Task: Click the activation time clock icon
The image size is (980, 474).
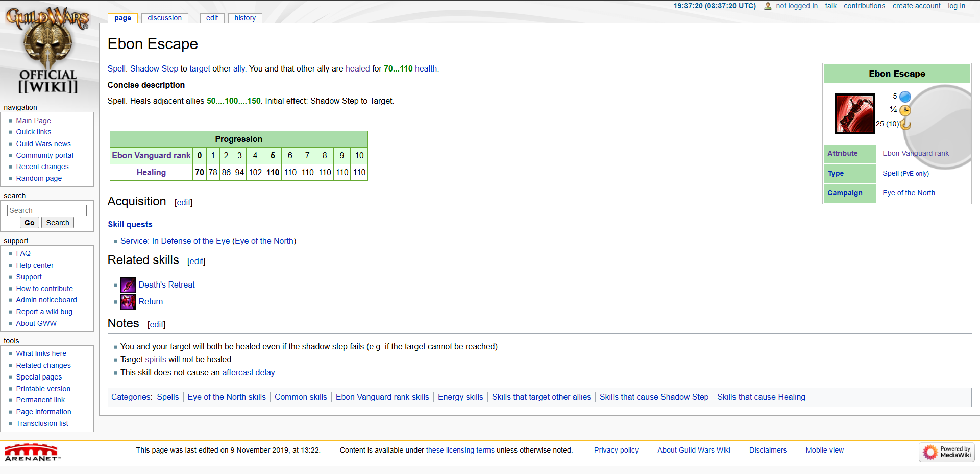Action: point(905,110)
